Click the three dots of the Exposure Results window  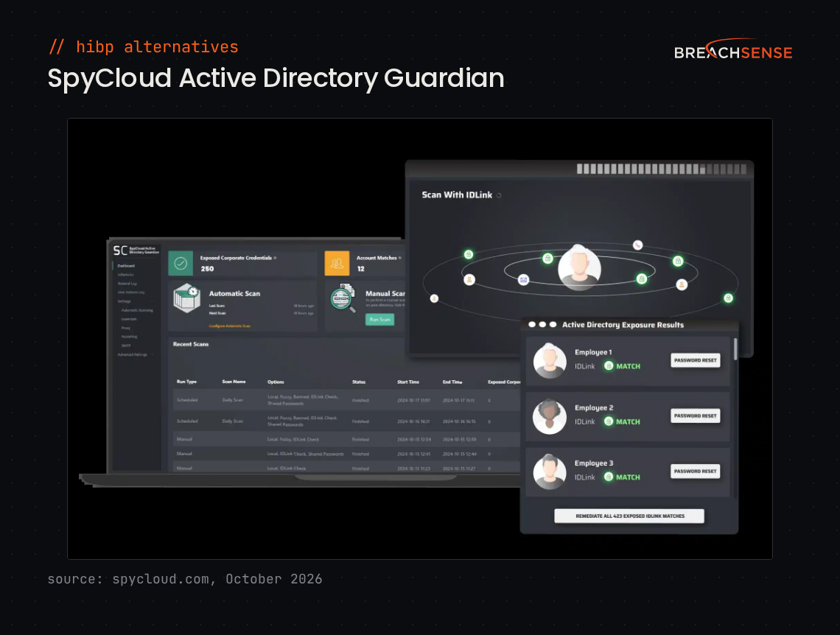(542, 324)
